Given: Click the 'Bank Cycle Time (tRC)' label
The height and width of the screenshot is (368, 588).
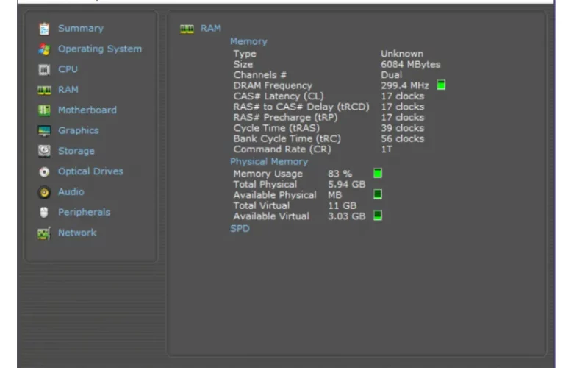Looking at the screenshot, I should click(287, 139).
